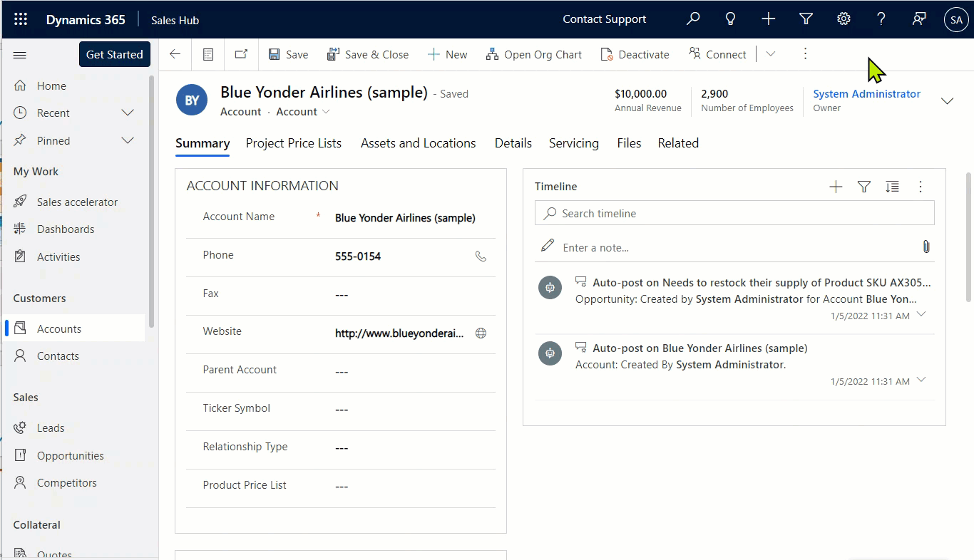Click the Sales Hub app name
974x560 pixels.
175,20
